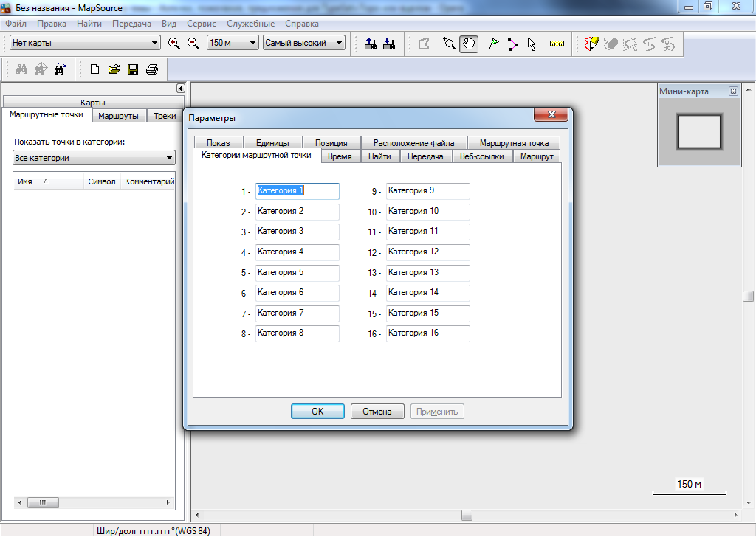Select the arrow Selection tool
Screen dimensions: 756x537
point(531,44)
